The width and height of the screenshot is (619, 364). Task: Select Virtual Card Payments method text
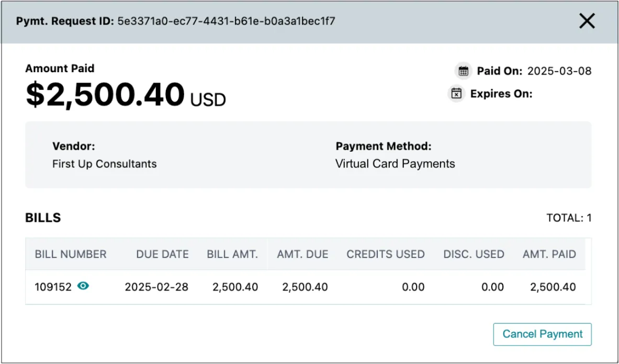pyautogui.click(x=395, y=164)
